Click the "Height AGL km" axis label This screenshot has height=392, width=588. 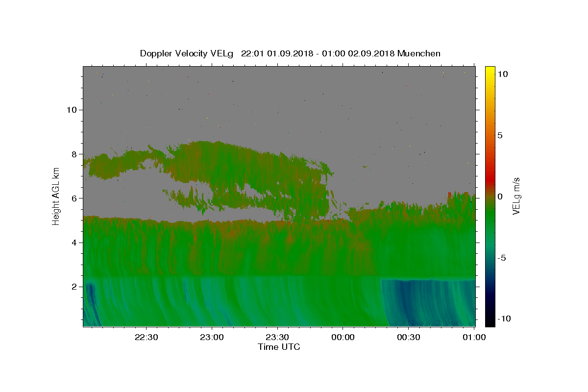point(56,196)
